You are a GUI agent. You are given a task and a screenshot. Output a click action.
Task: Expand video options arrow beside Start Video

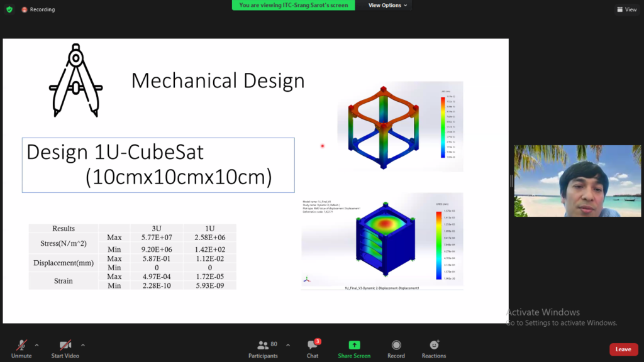(x=82, y=344)
